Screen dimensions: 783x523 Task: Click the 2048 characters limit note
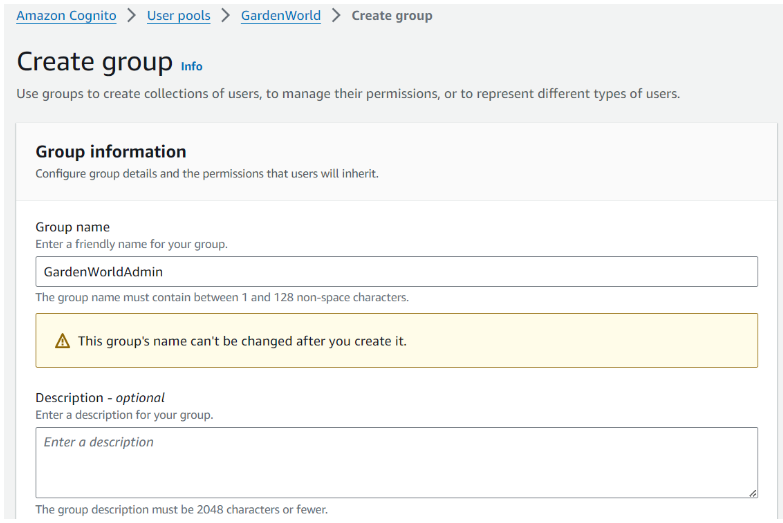coord(181,510)
